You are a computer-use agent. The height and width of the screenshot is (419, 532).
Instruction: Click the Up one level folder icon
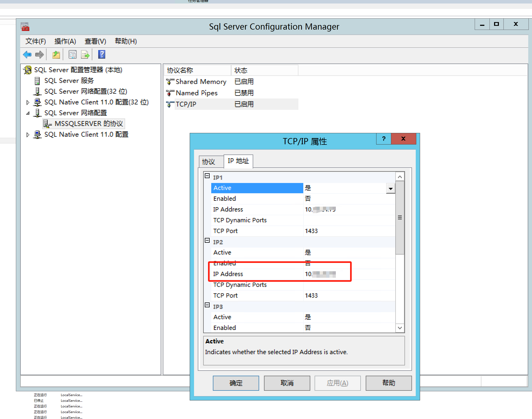(56, 55)
